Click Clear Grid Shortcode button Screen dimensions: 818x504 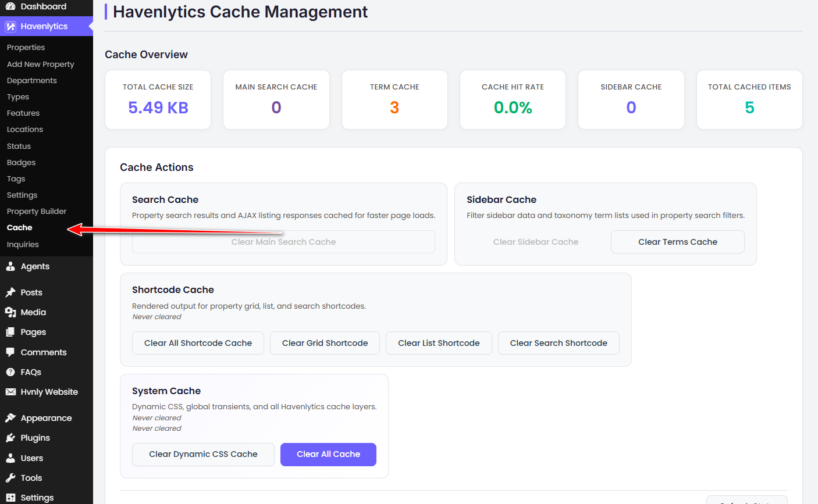coord(325,343)
